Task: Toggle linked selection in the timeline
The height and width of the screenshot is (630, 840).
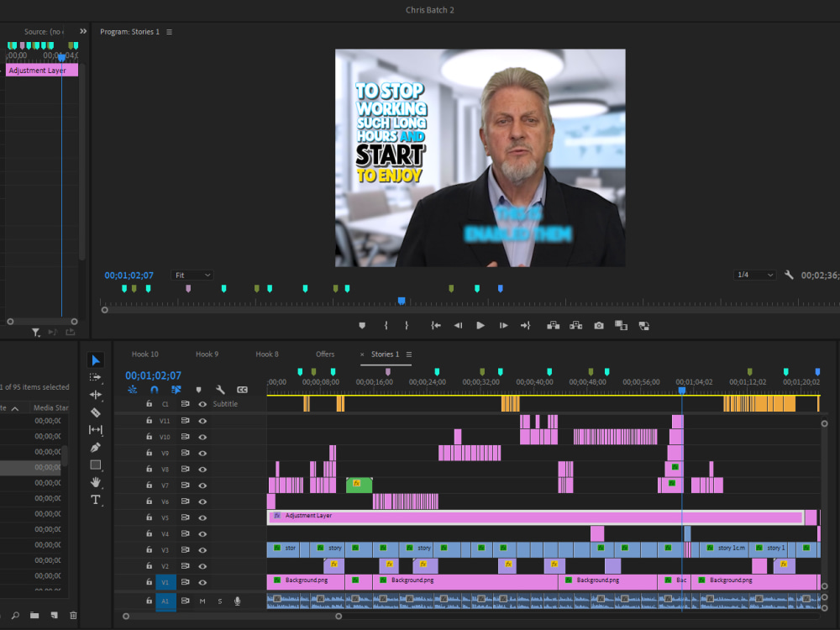Action: (176, 390)
